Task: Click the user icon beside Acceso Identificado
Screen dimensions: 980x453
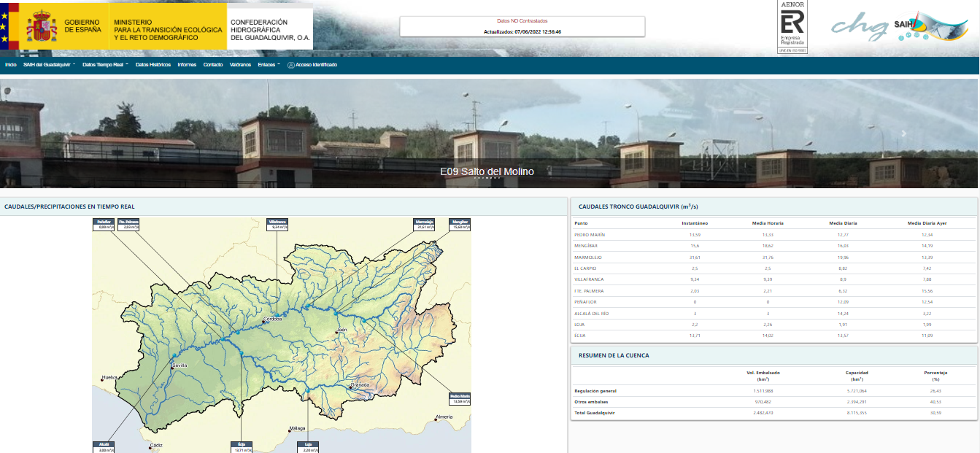Action: (x=290, y=65)
